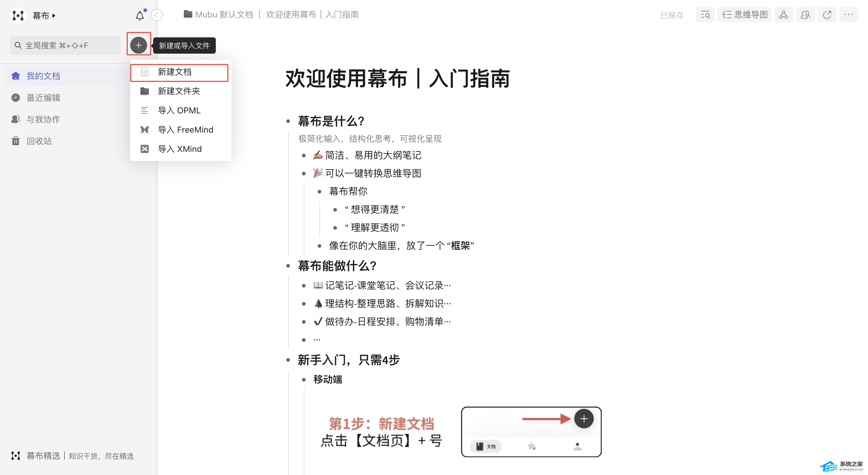Click the Mubu logo icon
The width and height of the screenshot is (868, 475).
coord(18,15)
